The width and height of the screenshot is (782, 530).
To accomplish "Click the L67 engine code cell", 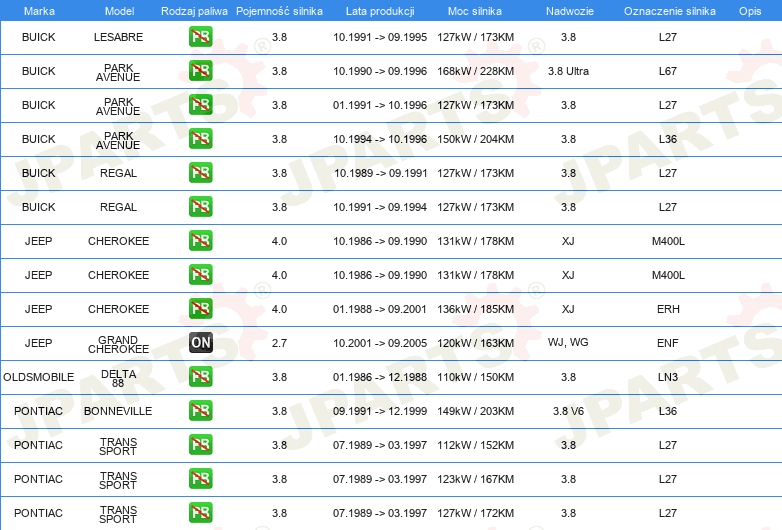I will pos(668,71).
